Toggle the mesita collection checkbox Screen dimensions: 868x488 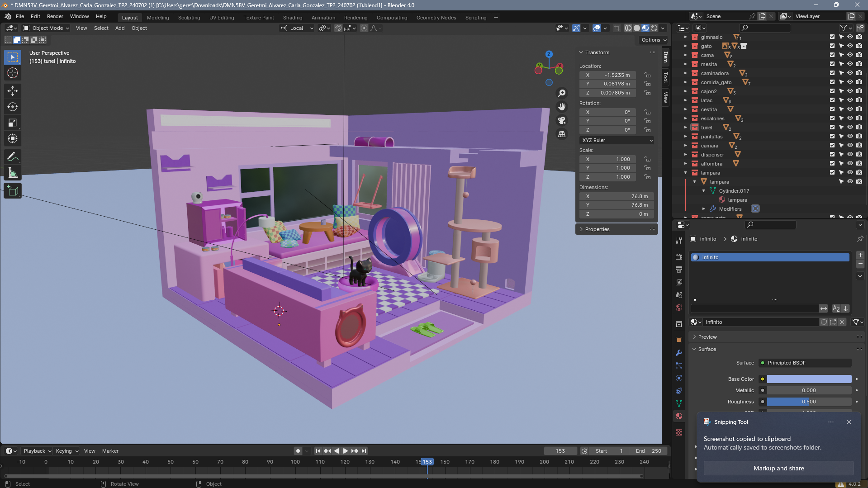pyautogui.click(x=832, y=64)
